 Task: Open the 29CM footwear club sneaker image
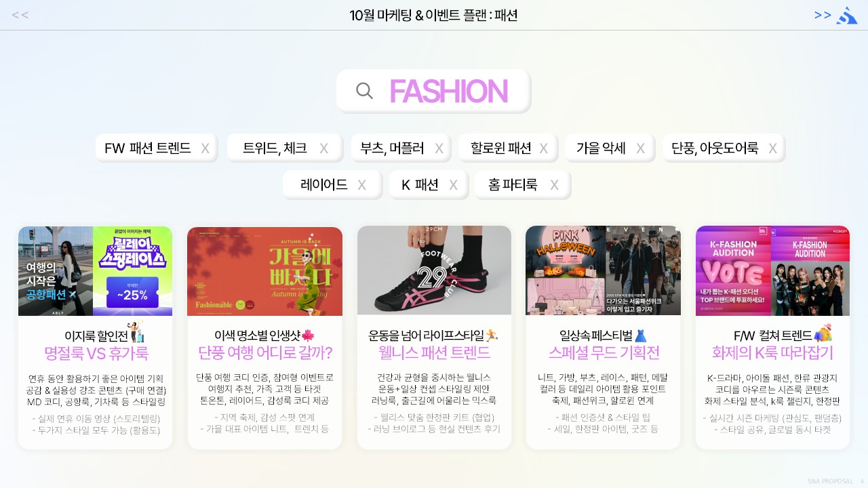(x=434, y=271)
